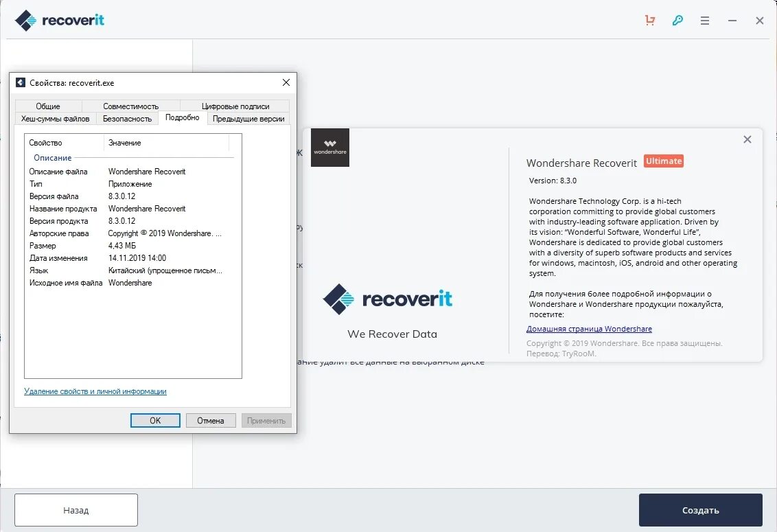This screenshot has width=777, height=532.
Task: Close the About Wondershare Recoverit panel
Action: tap(747, 139)
